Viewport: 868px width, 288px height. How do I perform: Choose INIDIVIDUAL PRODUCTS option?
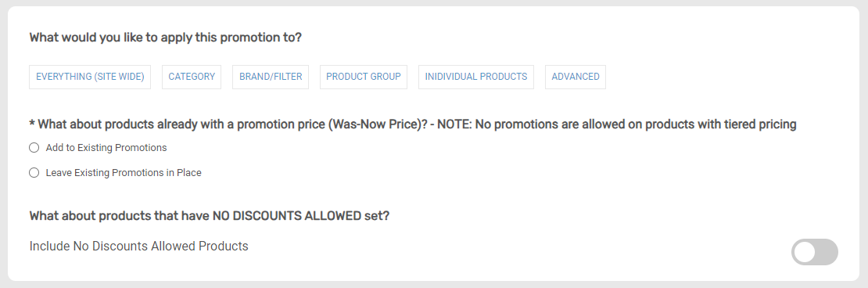tap(476, 77)
